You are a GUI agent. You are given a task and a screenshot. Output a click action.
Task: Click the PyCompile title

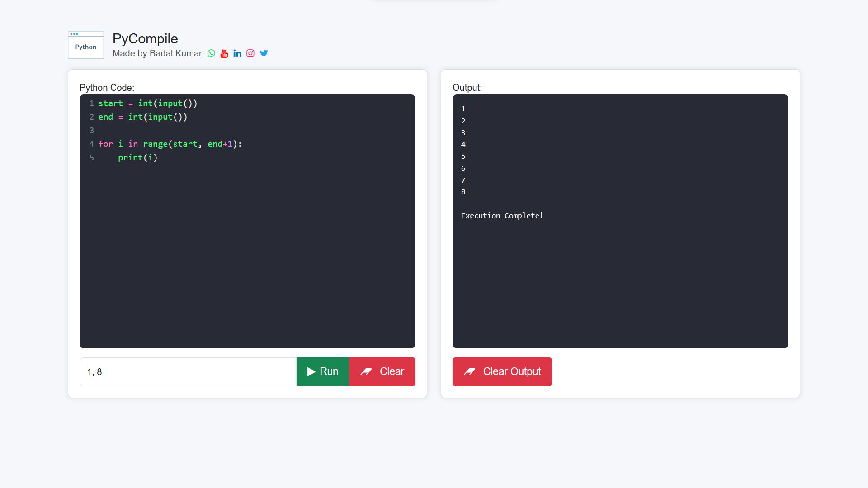point(145,39)
